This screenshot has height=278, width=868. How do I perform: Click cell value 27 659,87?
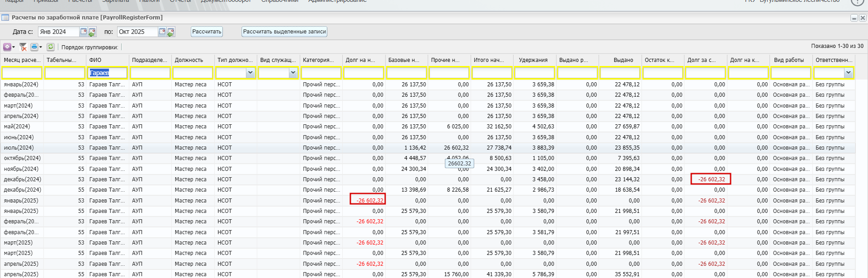627,127
